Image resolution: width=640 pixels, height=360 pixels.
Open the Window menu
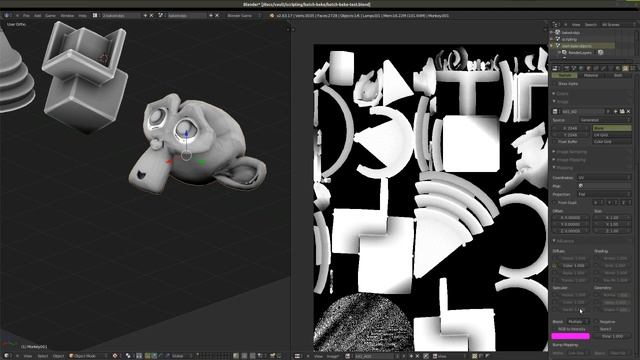[67, 16]
